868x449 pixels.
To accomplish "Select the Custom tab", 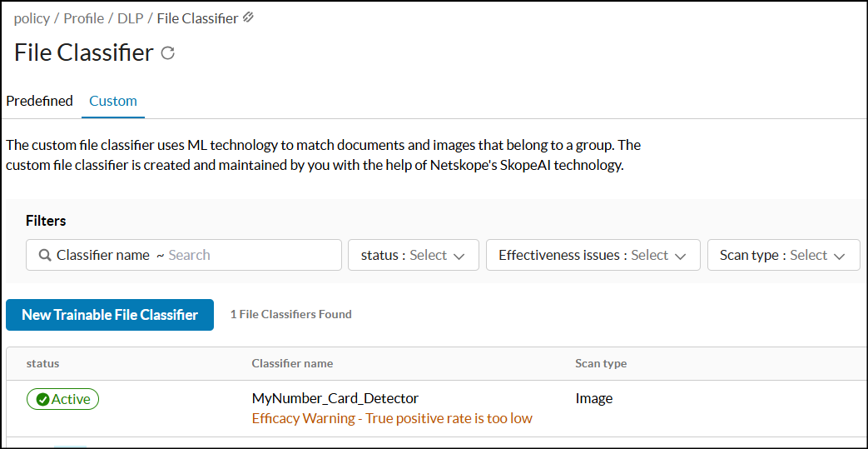I will point(113,101).
